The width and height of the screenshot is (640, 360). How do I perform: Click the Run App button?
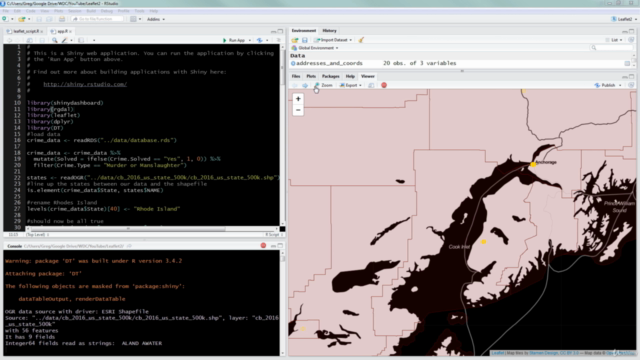coord(233,40)
